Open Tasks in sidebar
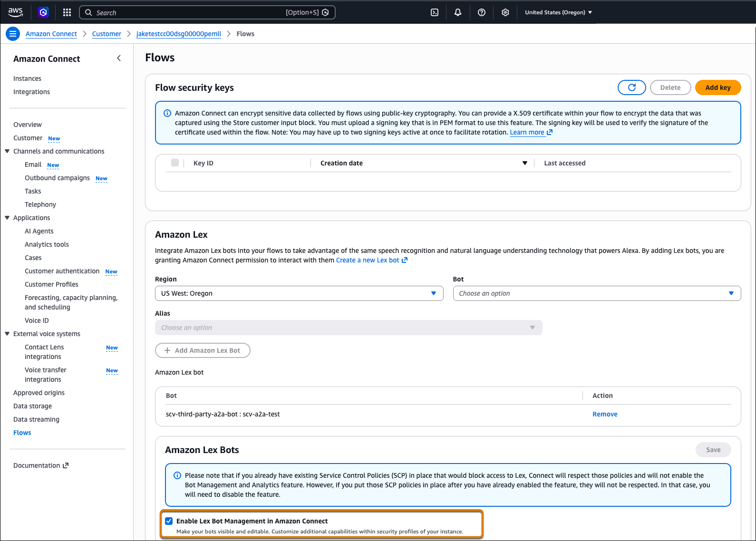 [x=33, y=191]
